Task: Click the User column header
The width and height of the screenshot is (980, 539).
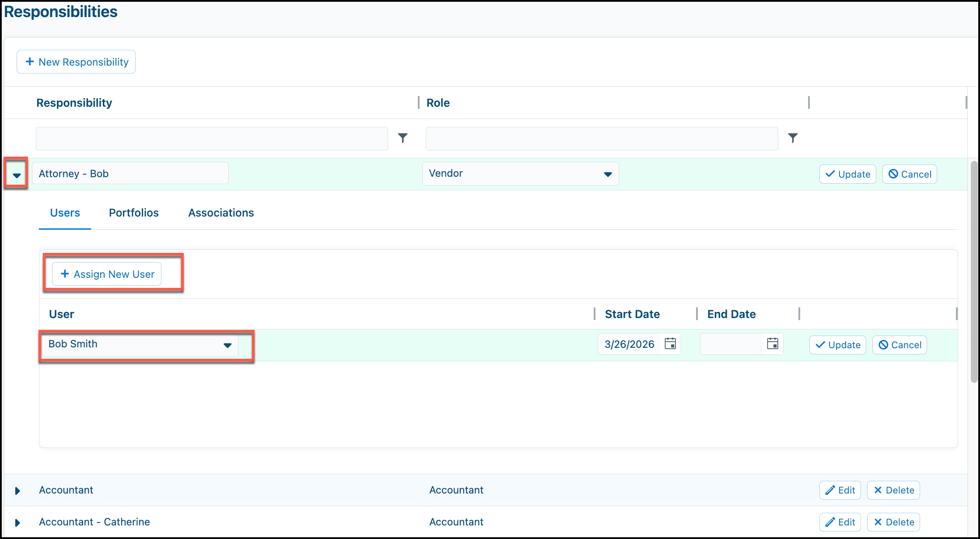Action: click(x=61, y=314)
